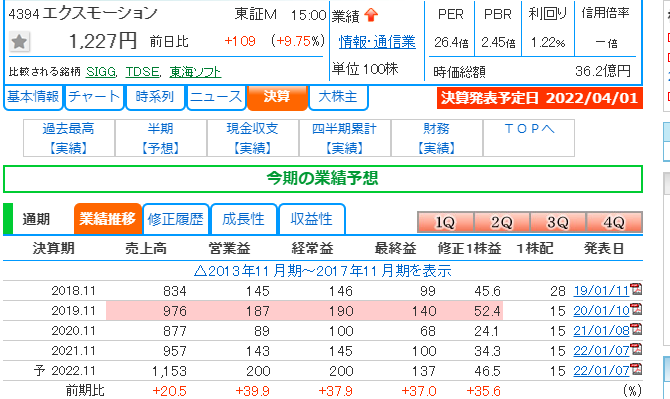The width and height of the screenshot is (670, 399).
Task: Open the 大株主 tab
Action: (338, 97)
